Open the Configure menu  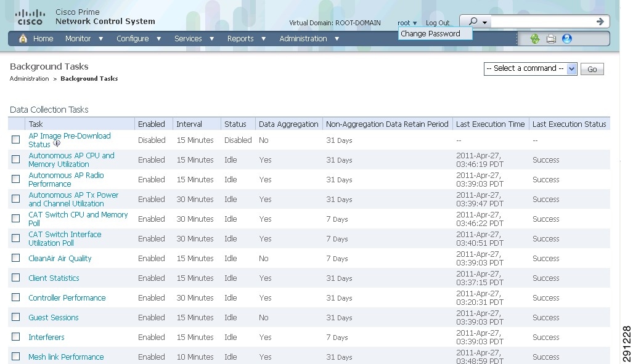click(133, 38)
